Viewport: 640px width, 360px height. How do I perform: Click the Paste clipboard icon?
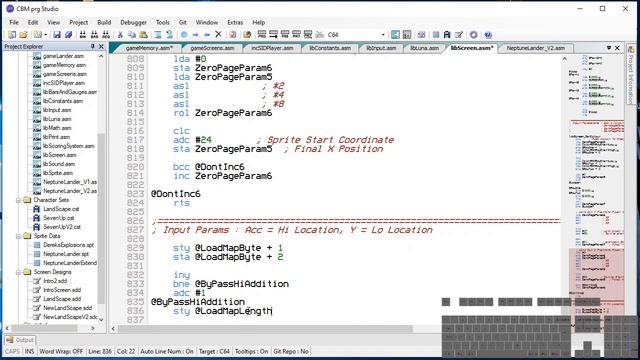(x=143, y=35)
